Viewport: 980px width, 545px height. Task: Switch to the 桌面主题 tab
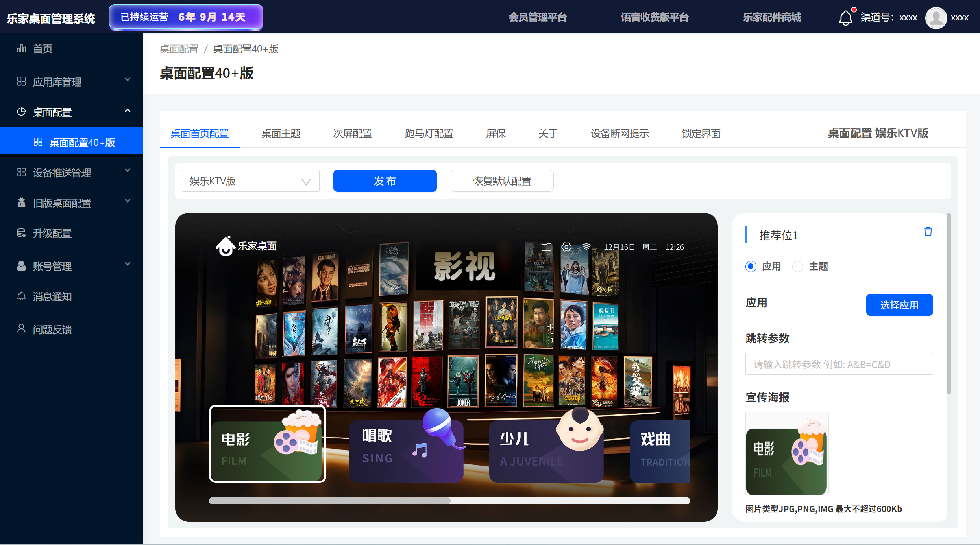[x=281, y=134]
